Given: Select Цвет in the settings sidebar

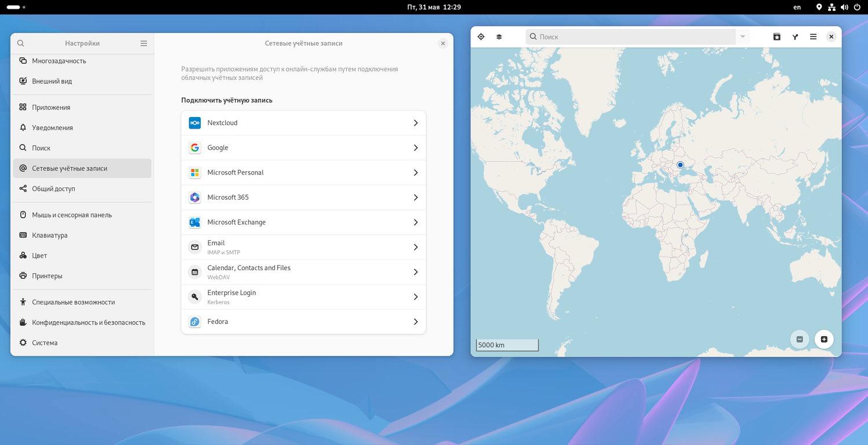Looking at the screenshot, I should tap(82, 256).
